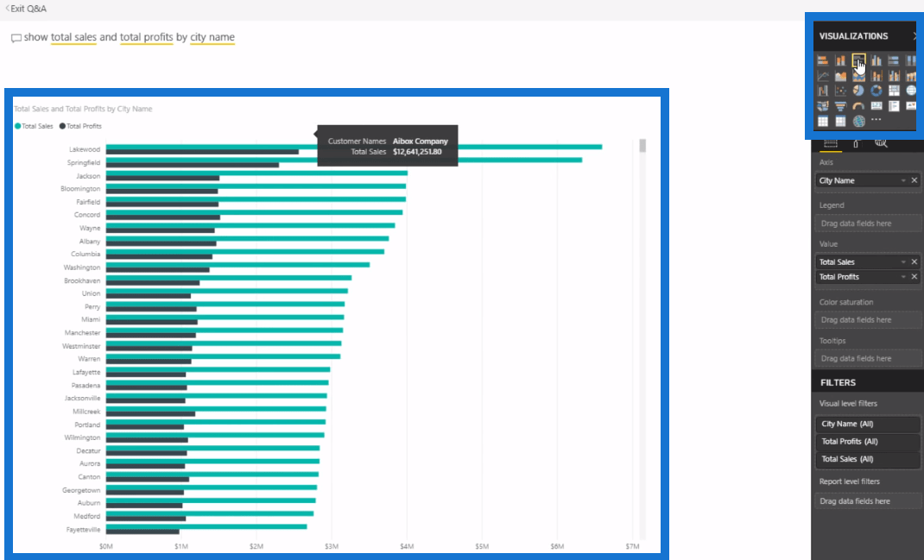The width and height of the screenshot is (924, 560).
Task: Choose the Scatter chart visualization
Action: (840, 91)
